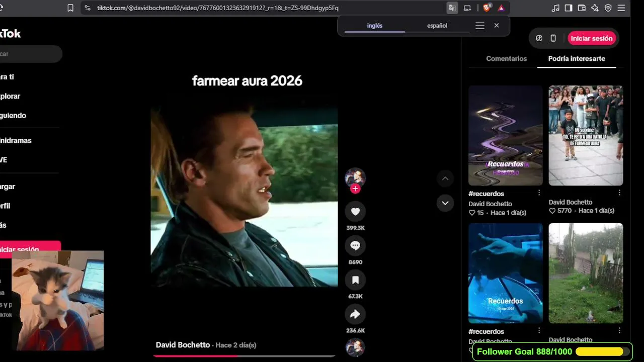This screenshot has width=644, height=362.
Task: Click the phone app download icon
Action: coord(553,38)
